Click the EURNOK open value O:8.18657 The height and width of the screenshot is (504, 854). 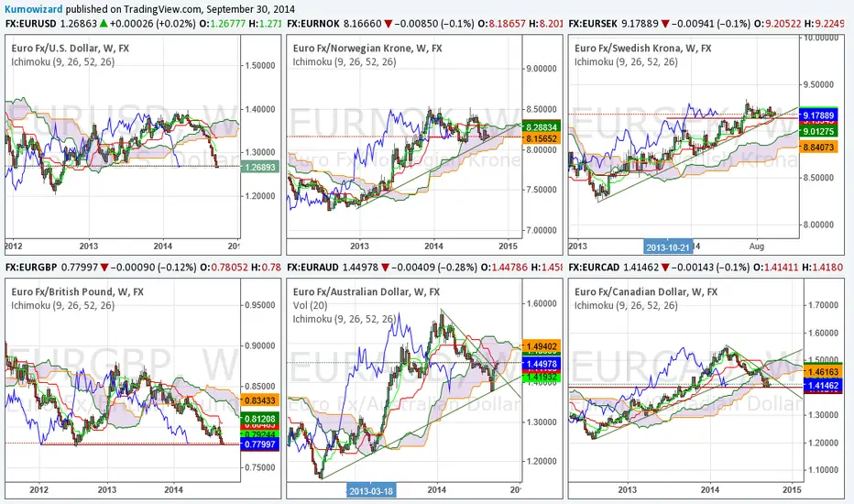[501, 24]
